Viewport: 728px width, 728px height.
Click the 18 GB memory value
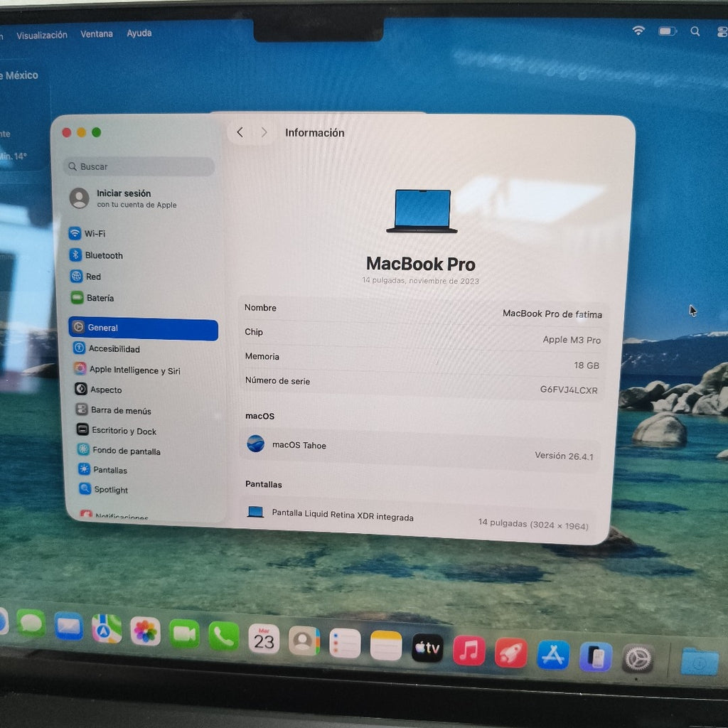pos(587,365)
